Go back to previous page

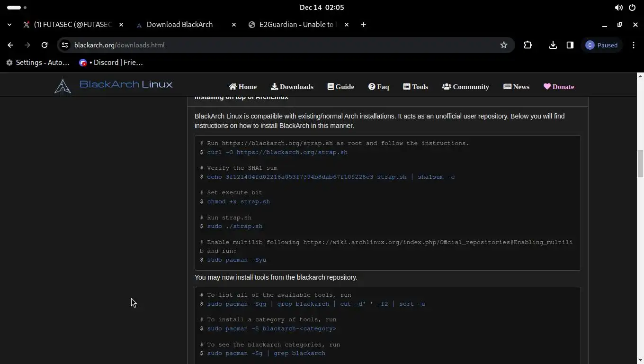(x=10, y=45)
